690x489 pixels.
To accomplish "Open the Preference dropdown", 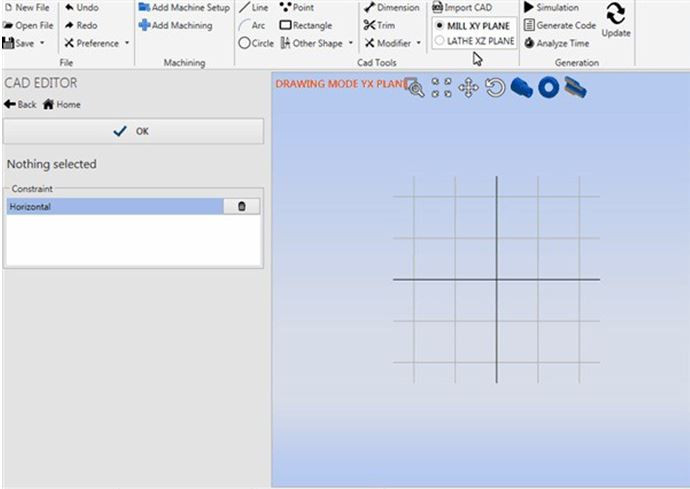I will coord(125,43).
